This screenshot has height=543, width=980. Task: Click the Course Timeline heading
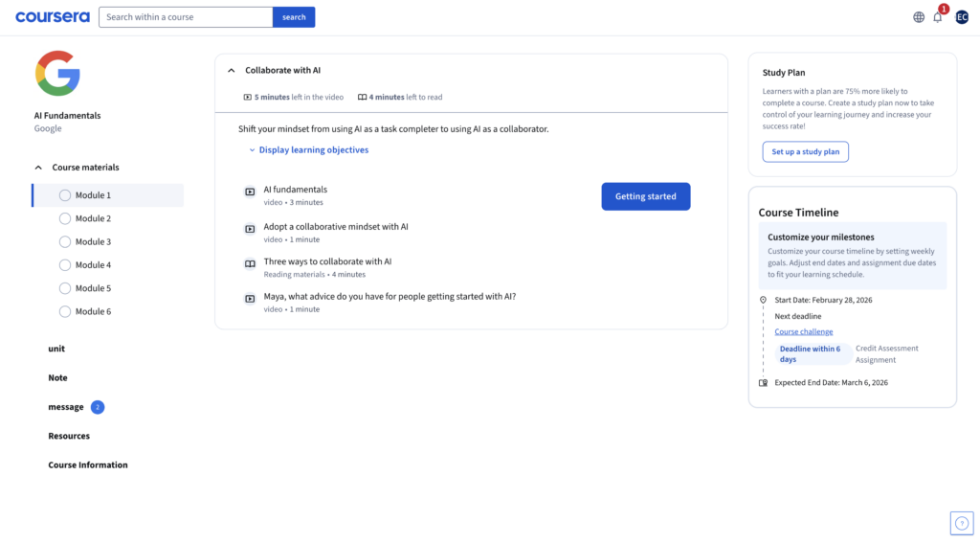point(798,213)
